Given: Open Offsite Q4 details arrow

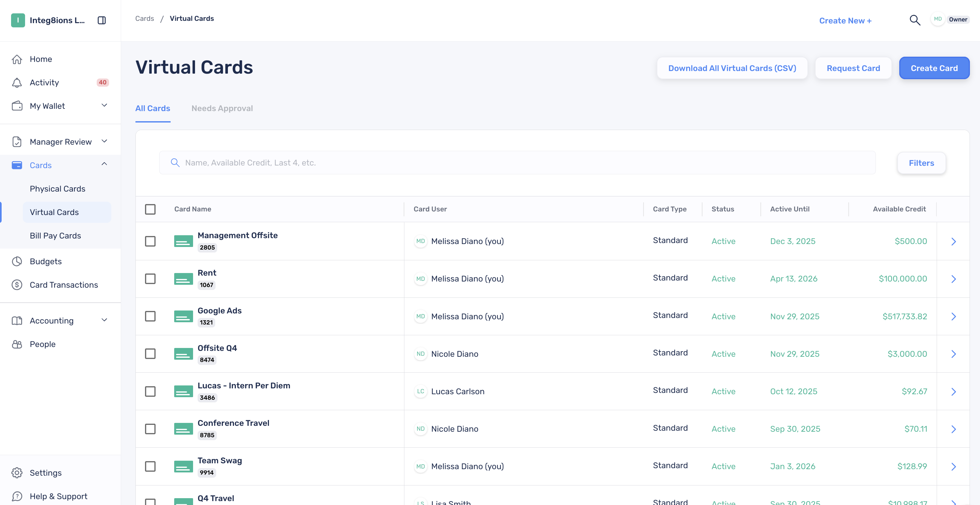Looking at the screenshot, I should point(953,354).
